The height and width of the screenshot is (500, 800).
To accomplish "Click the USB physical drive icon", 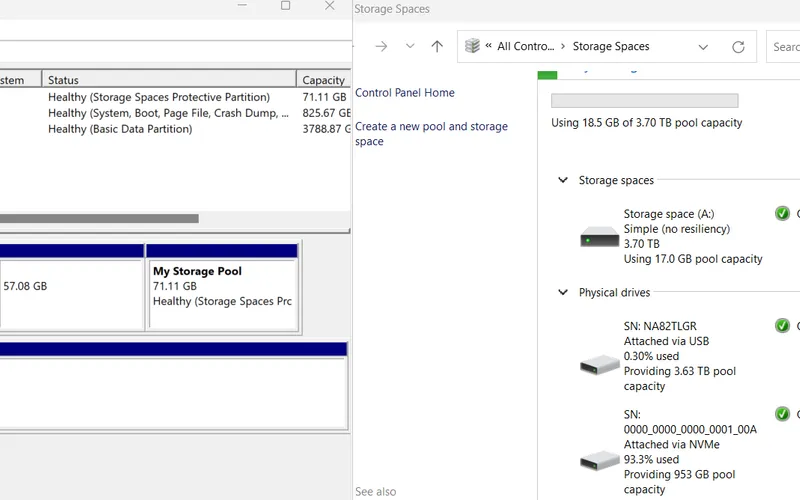I will (600, 365).
